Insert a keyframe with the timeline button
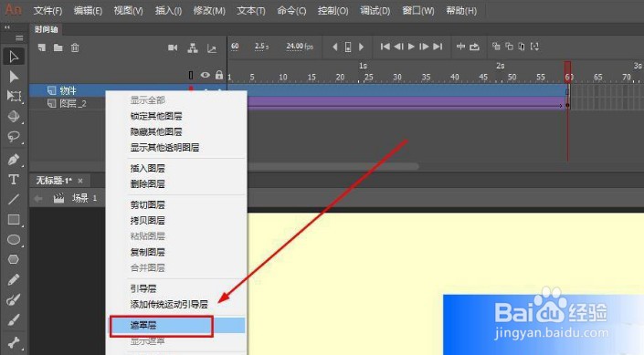Viewport: 644px width, 355px height. (x=348, y=47)
